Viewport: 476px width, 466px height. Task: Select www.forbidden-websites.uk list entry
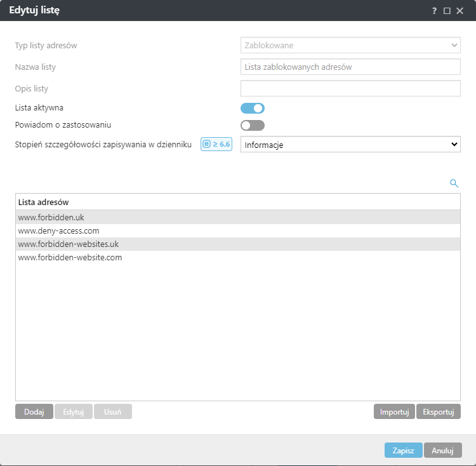69,244
